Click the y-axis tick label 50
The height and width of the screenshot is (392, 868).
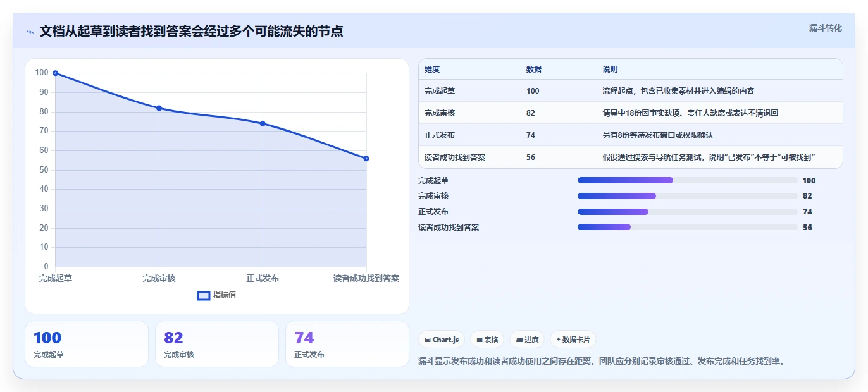44,170
